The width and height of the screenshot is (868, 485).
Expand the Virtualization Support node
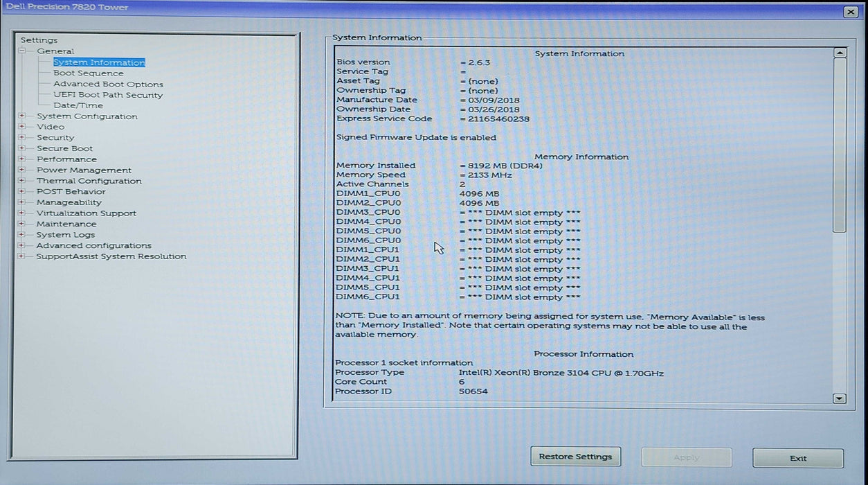[x=22, y=213]
